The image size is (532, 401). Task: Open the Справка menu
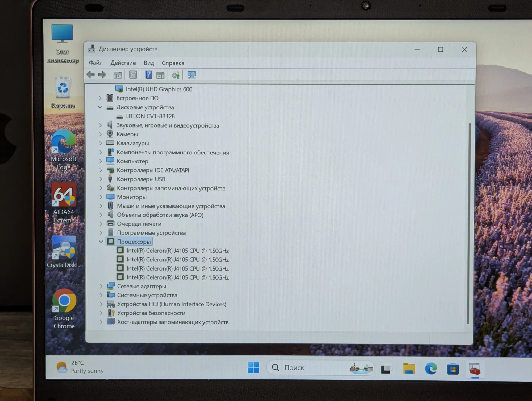[173, 63]
